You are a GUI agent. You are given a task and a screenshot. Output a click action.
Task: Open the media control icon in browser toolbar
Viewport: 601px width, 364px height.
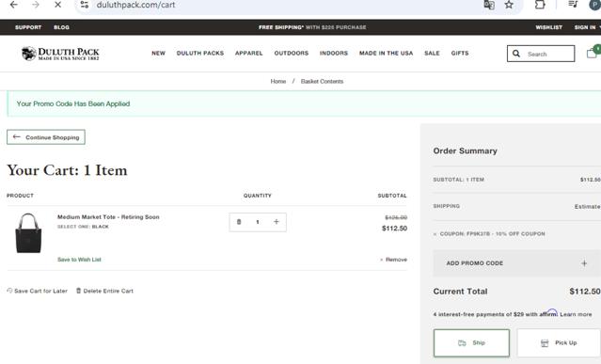coord(573,5)
